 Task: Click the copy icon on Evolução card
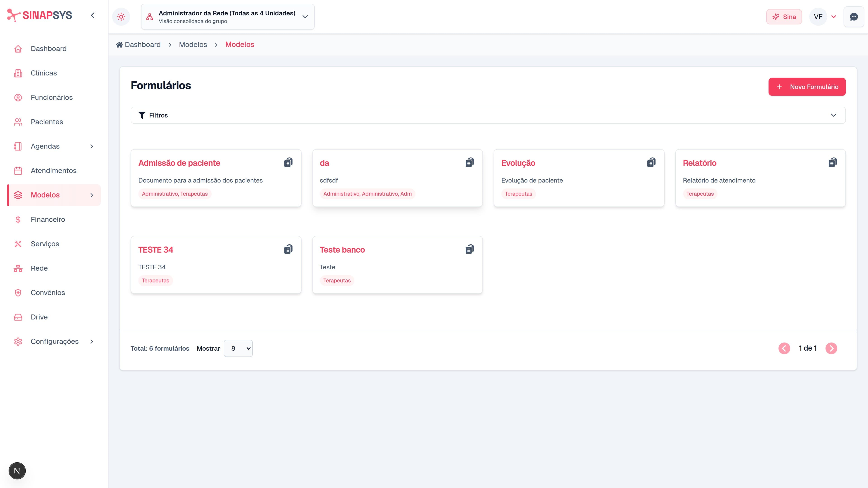[x=651, y=163]
